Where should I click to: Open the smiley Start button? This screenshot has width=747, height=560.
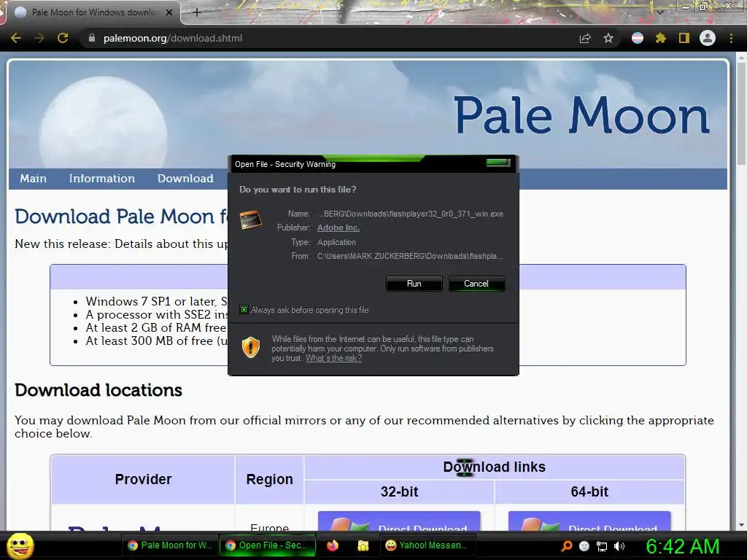(20, 545)
